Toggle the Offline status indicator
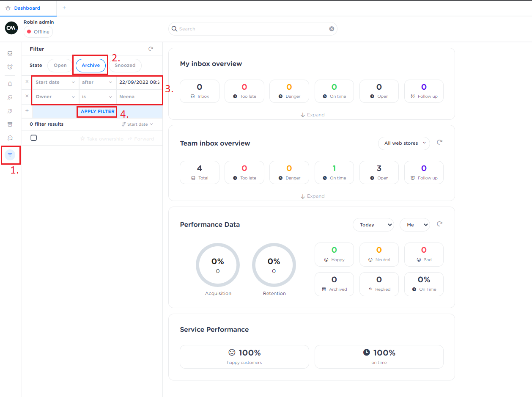The height and width of the screenshot is (397, 532). 38,32
